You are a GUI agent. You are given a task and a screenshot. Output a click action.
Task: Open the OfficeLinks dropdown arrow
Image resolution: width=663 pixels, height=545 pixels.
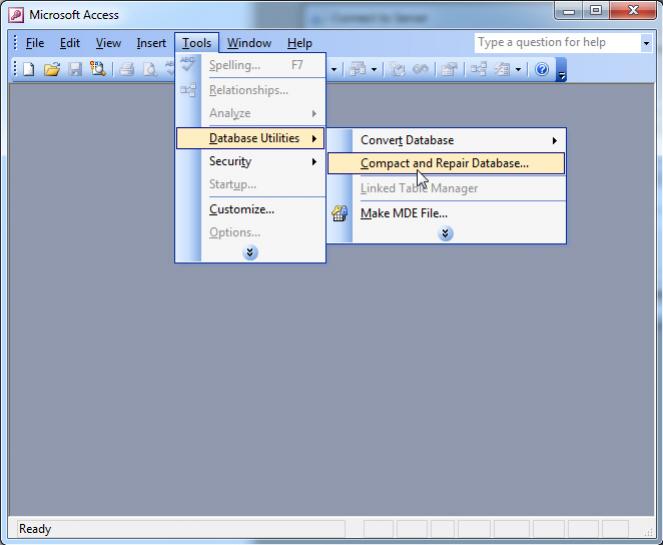(374, 69)
